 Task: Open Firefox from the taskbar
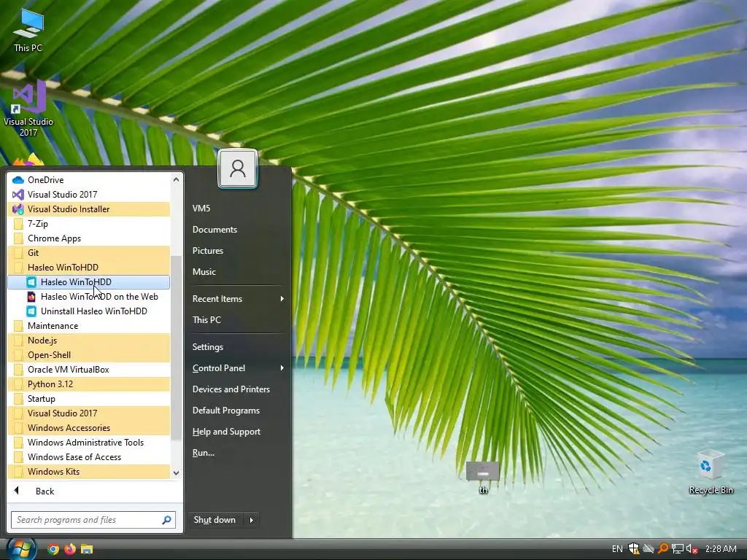pos(70,549)
